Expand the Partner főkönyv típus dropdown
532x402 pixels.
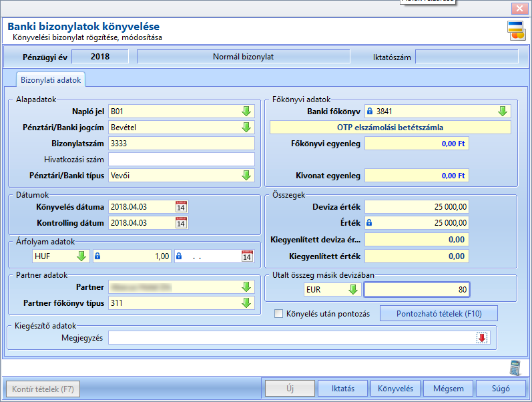pyautogui.click(x=246, y=303)
